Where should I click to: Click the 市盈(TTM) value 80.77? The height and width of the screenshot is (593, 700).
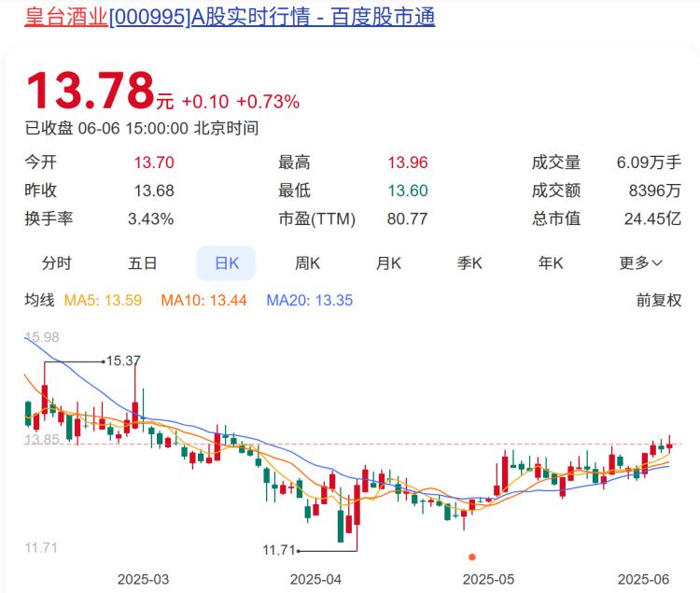pos(408,219)
